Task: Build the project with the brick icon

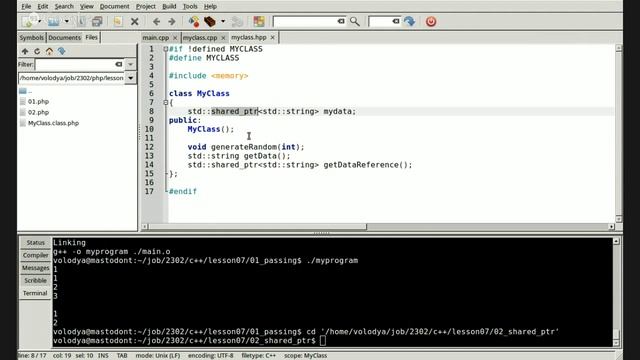Action: [x=210, y=21]
